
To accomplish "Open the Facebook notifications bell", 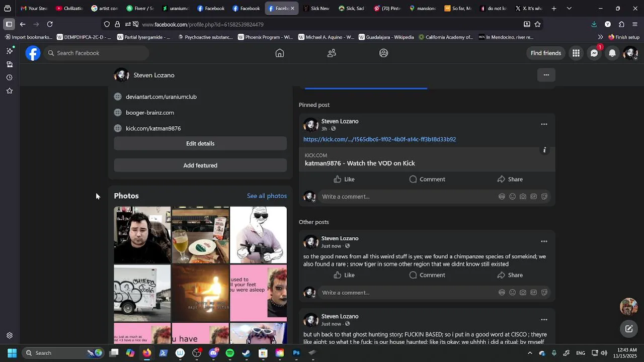I will point(612,53).
